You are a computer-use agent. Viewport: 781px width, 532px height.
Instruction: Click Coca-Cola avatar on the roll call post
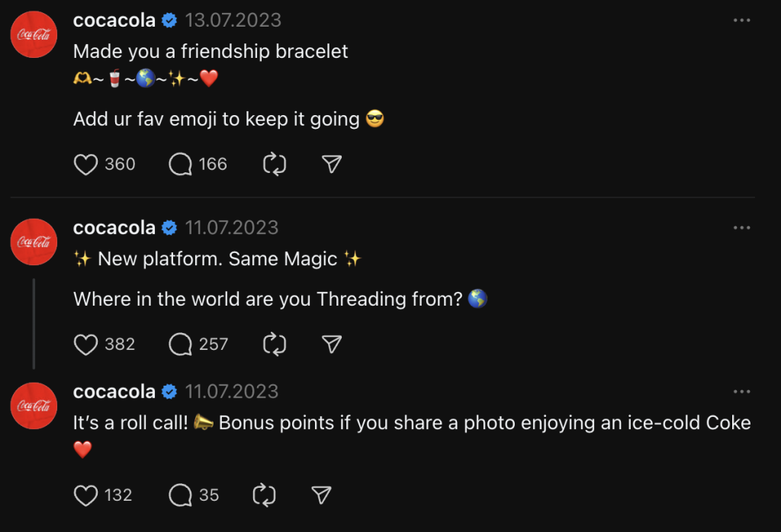point(34,405)
